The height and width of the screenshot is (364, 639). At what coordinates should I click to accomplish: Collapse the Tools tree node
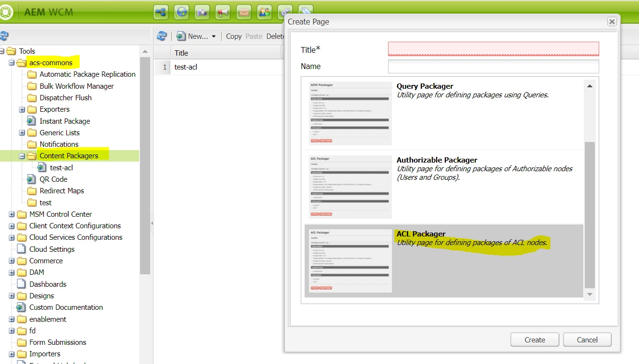click(x=1, y=51)
